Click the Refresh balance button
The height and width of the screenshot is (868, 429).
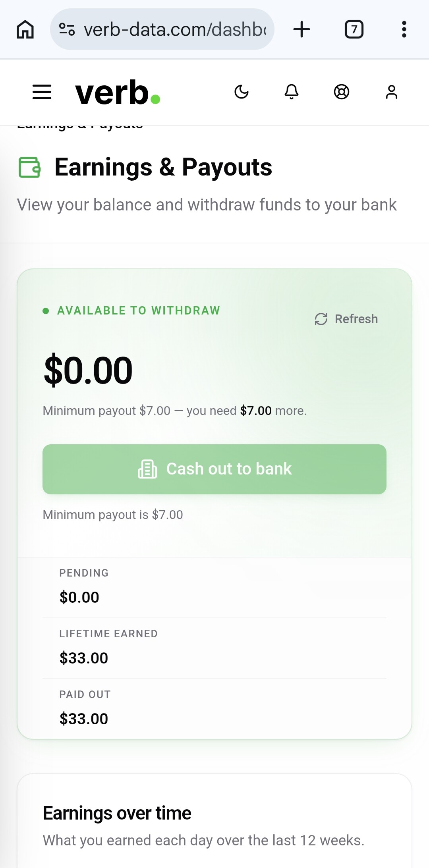[346, 319]
